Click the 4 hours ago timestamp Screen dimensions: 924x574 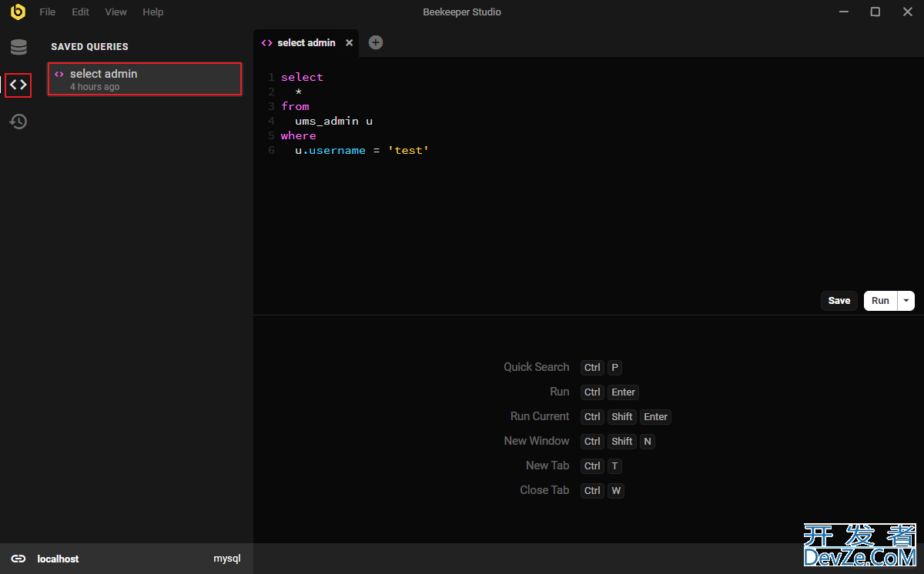95,87
